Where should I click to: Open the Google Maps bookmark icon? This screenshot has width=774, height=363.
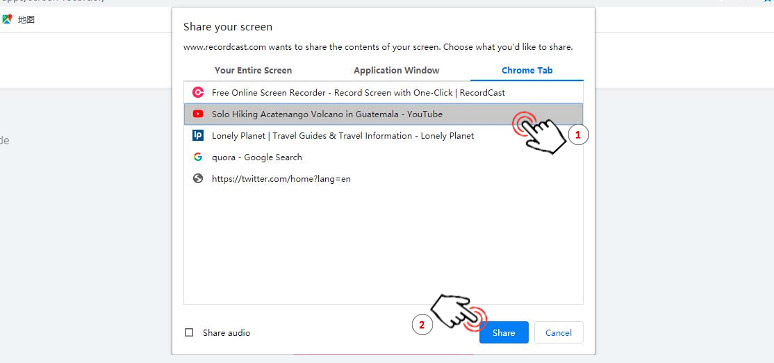[7, 20]
